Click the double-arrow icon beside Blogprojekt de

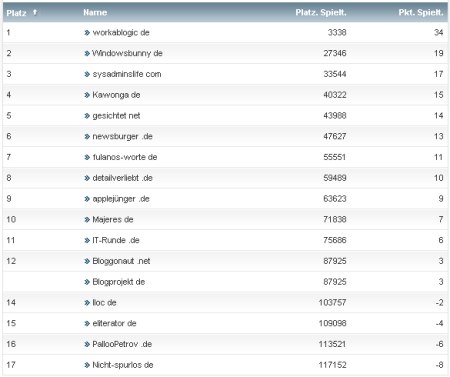click(87, 282)
